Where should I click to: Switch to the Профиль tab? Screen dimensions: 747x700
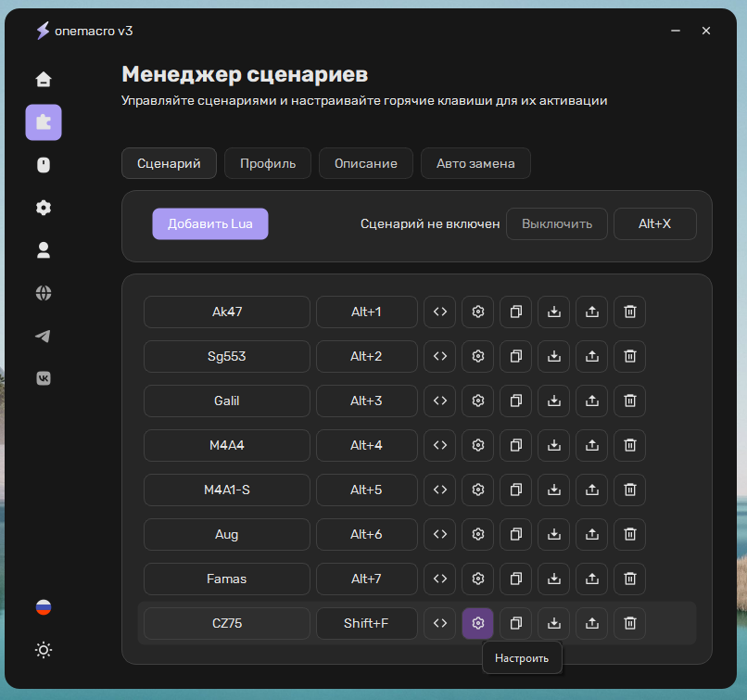tap(268, 163)
